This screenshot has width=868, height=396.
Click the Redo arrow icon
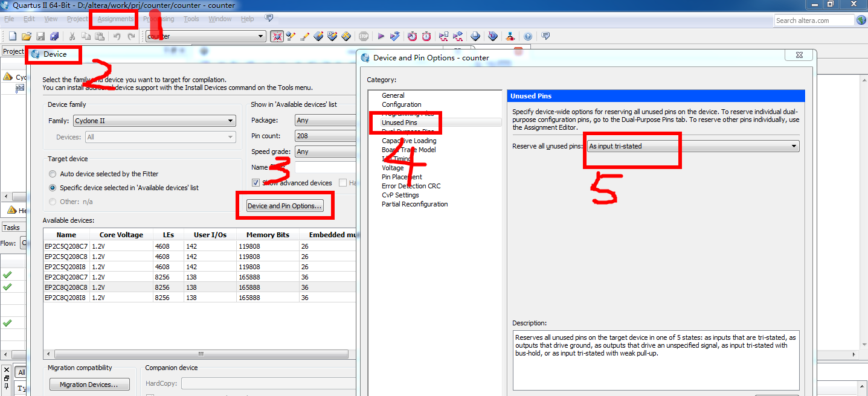point(131,36)
